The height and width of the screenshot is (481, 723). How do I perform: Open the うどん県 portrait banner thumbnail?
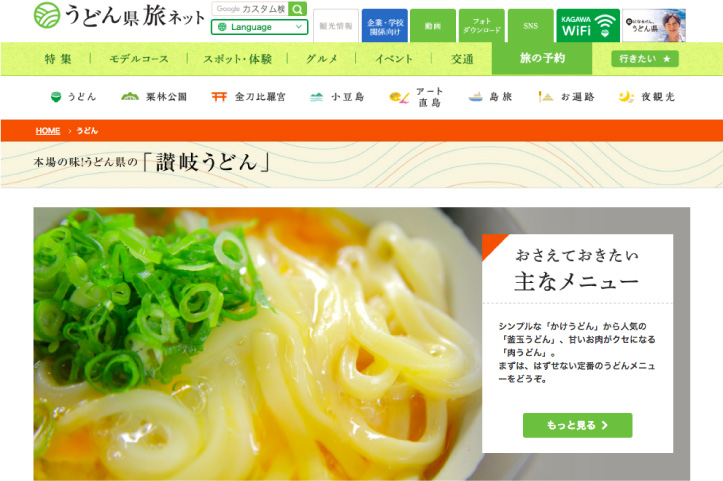coord(654,26)
